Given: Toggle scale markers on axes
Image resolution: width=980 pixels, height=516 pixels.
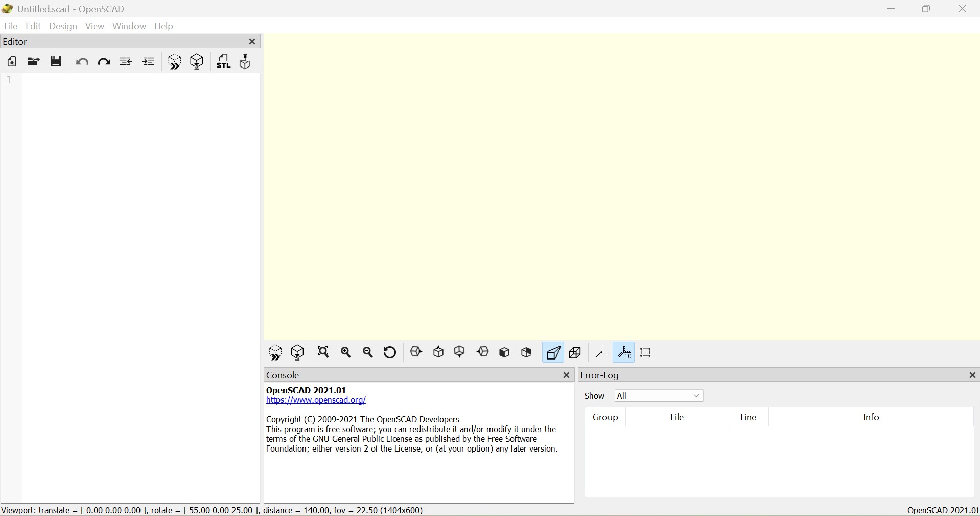Looking at the screenshot, I should [625, 353].
